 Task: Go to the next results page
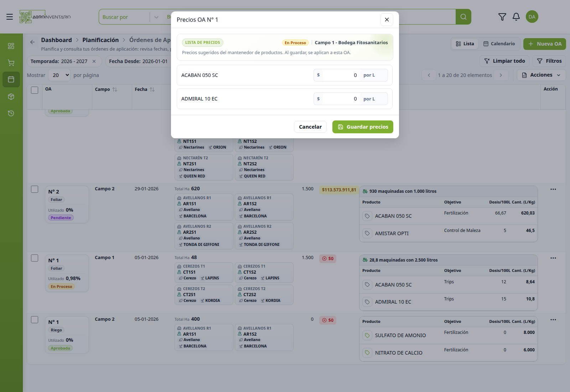(501, 75)
